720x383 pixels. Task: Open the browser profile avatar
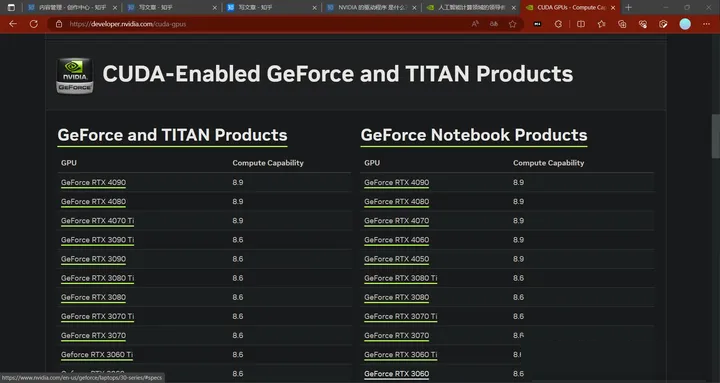coord(685,24)
